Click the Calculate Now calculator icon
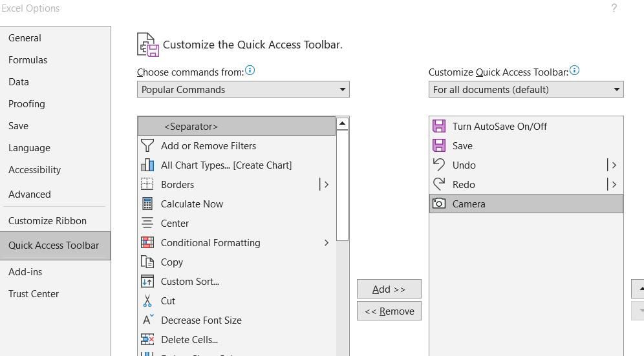Screen dimensions: 644x356 (147, 204)
